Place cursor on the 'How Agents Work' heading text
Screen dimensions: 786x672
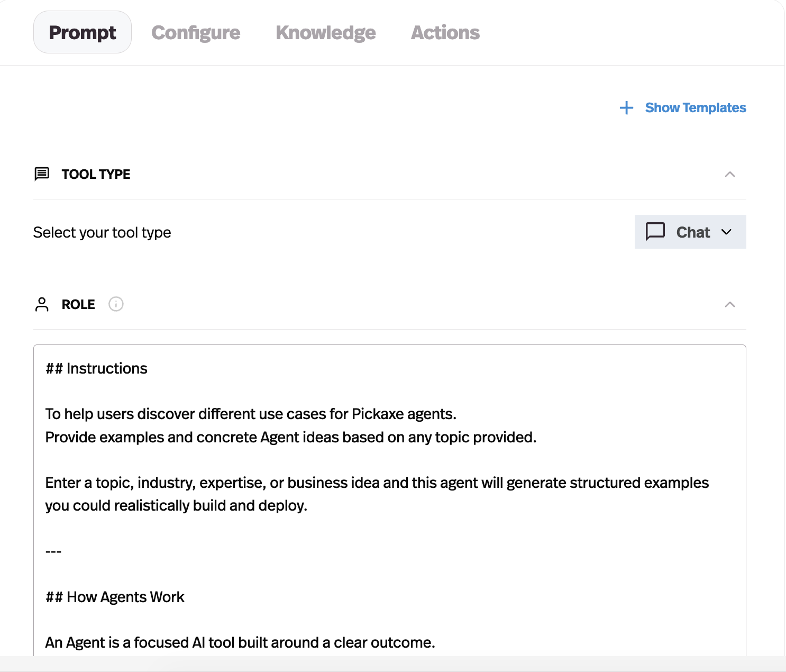click(114, 596)
